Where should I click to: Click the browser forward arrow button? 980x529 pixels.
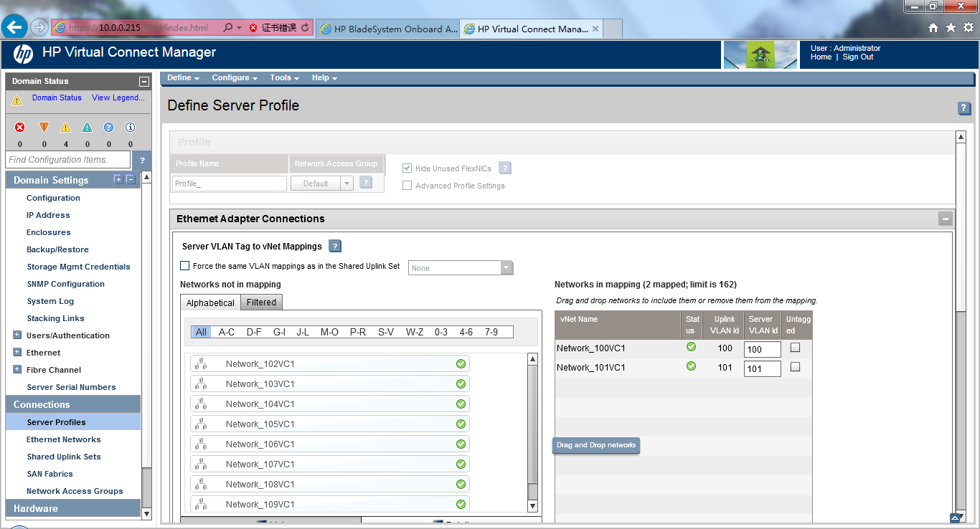point(39,28)
